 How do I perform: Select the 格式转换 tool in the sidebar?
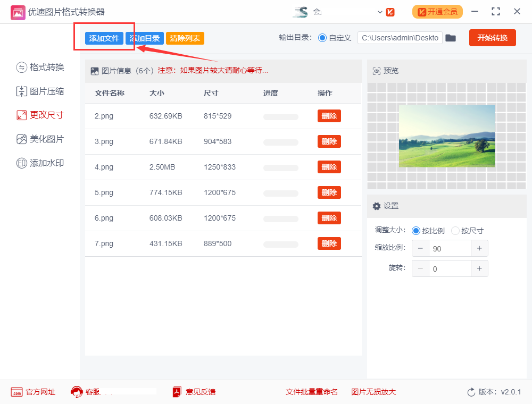(x=39, y=68)
